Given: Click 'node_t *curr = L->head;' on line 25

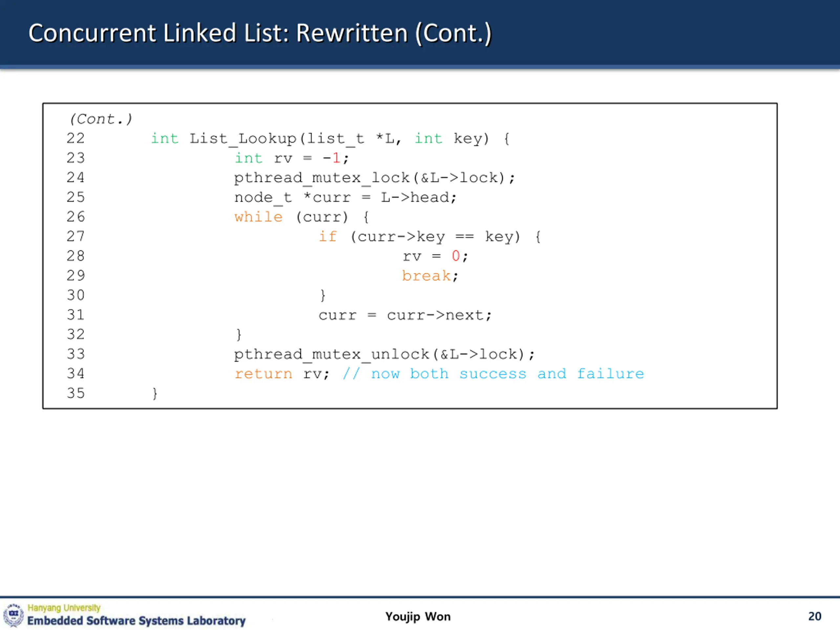Looking at the screenshot, I should [345, 198].
